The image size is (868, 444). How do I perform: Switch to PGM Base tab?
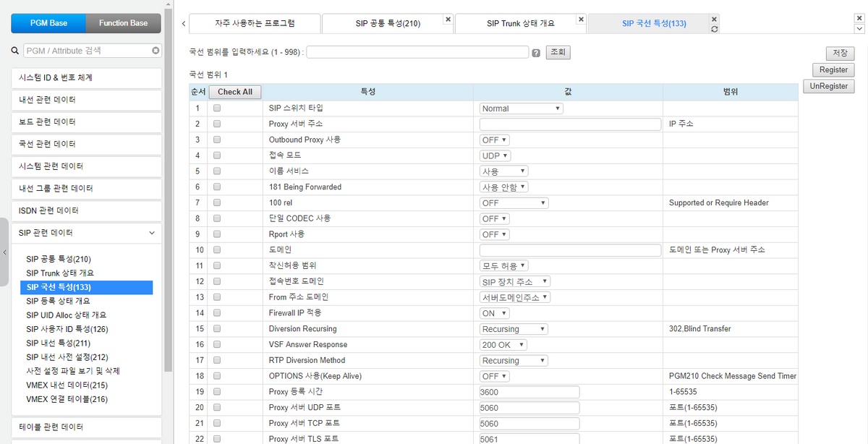(x=48, y=23)
